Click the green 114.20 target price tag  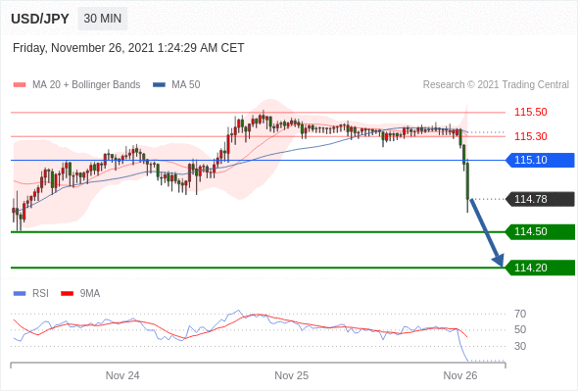pos(540,268)
